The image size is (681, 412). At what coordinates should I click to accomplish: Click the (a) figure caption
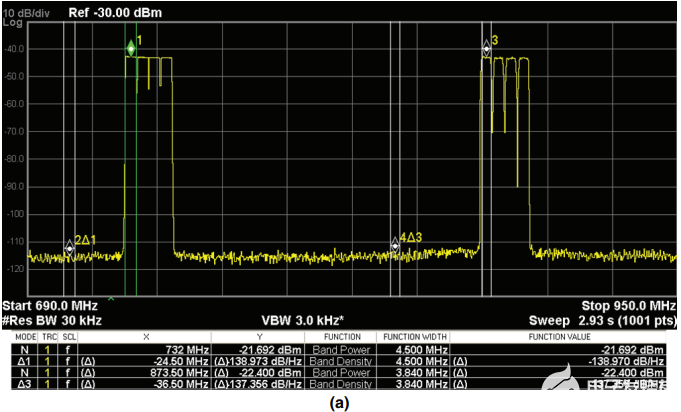[x=340, y=403]
